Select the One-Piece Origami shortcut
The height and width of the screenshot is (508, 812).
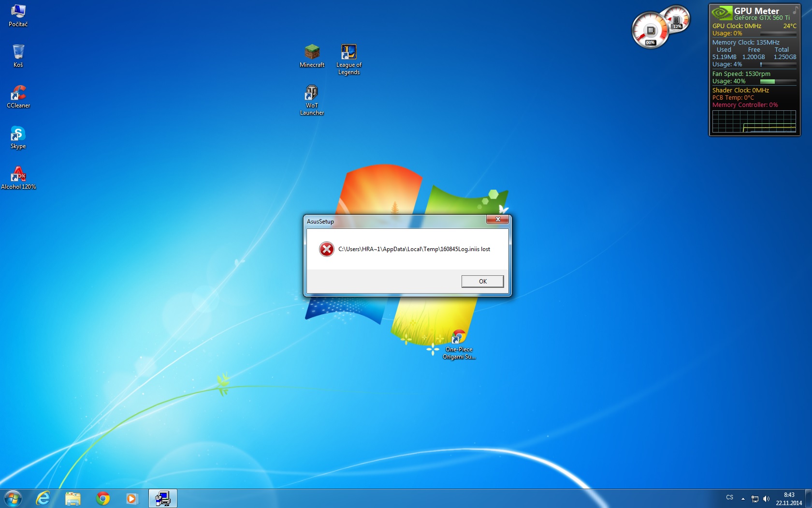click(459, 344)
